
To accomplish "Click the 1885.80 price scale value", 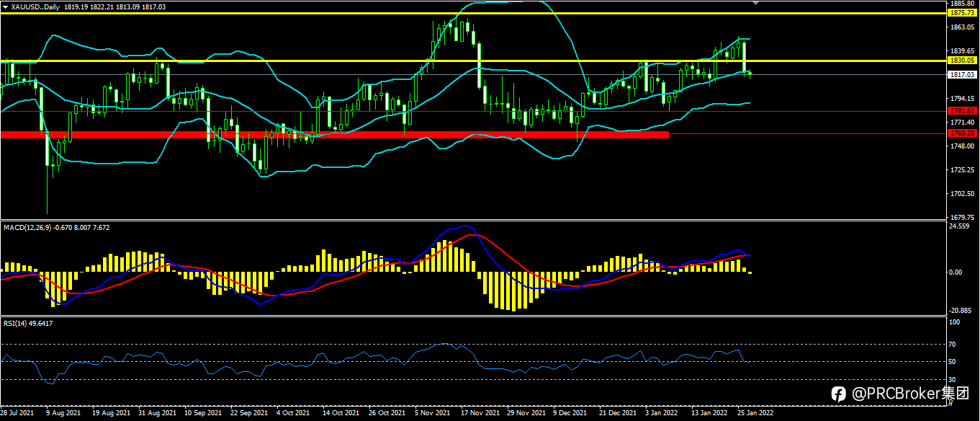I will [962, 4].
